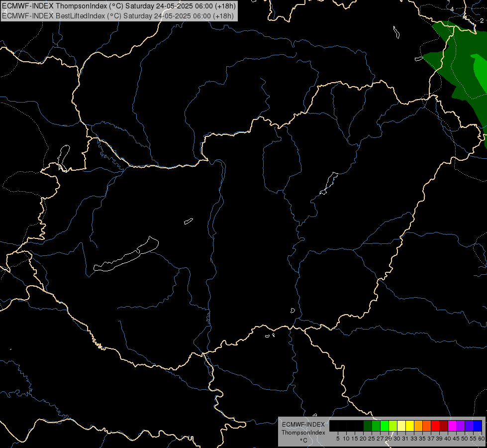Click the long diagonal lake outline on the map
Image resolution: width=487 pixels, height=448 pixels.
pyautogui.click(x=126, y=254)
